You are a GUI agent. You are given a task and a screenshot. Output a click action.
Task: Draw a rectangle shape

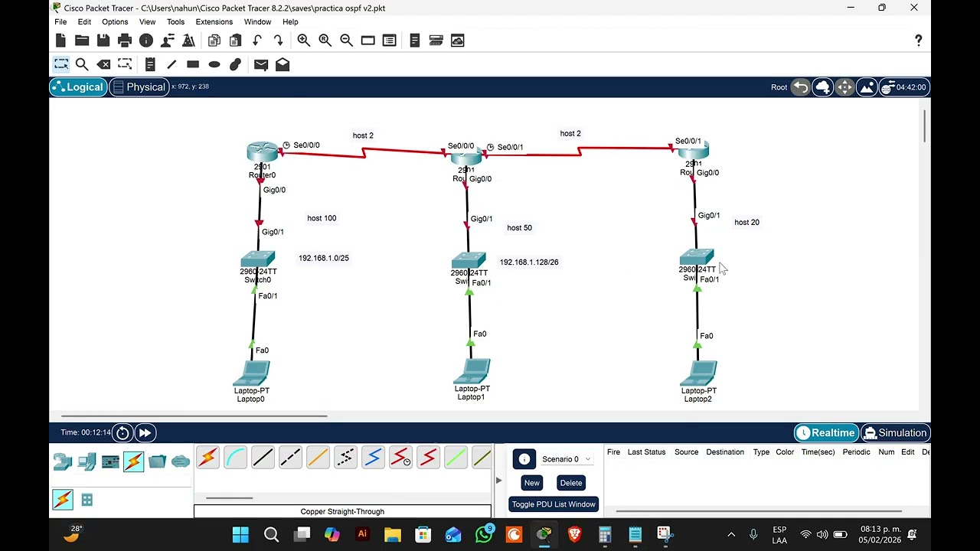click(193, 64)
